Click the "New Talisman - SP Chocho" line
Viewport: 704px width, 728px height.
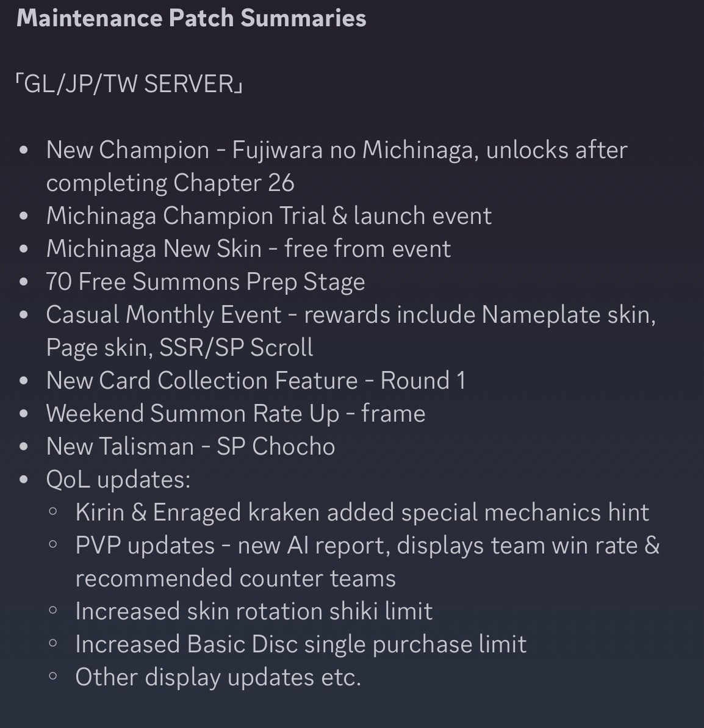[190, 447]
